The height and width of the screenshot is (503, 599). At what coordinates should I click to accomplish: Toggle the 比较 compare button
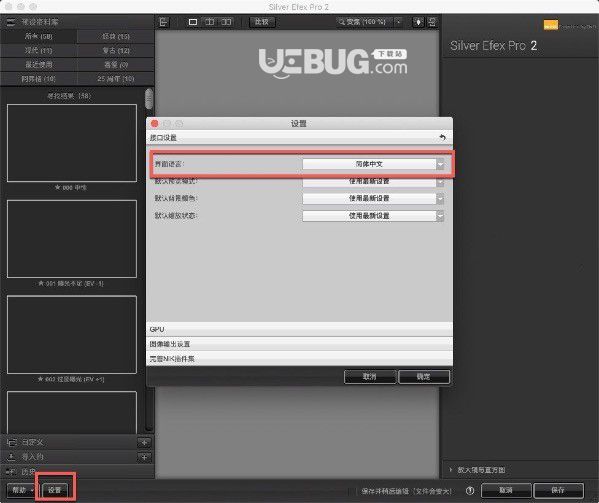tap(262, 22)
